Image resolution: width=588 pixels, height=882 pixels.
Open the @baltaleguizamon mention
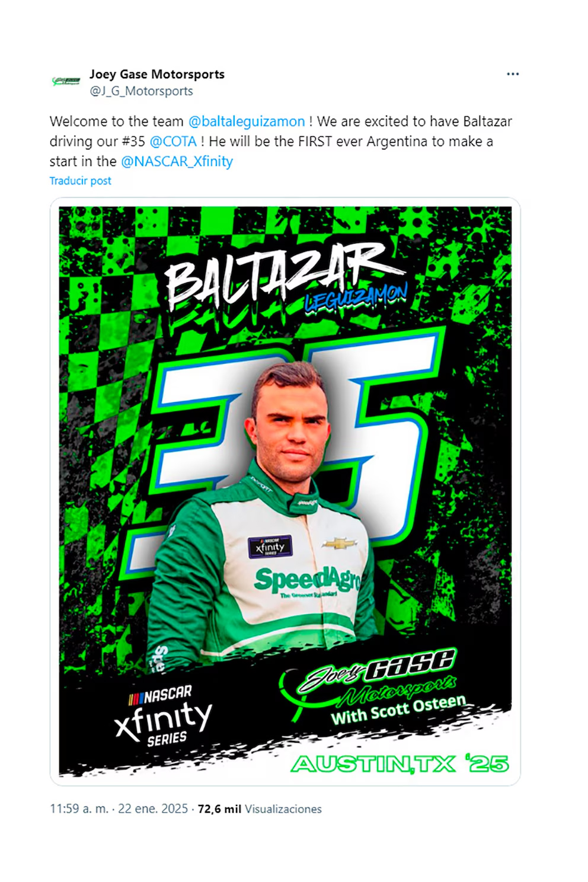click(x=247, y=122)
